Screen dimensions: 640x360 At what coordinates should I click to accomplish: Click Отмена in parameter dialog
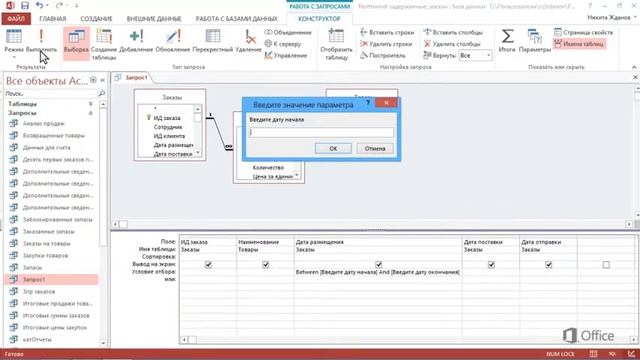pyautogui.click(x=375, y=149)
